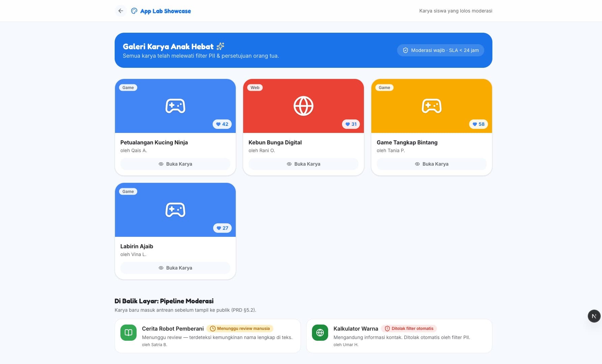The width and height of the screenshot is (602, 364).
Task: Click the Moderasi wajib SLA badge
Action: click(441, 50)
